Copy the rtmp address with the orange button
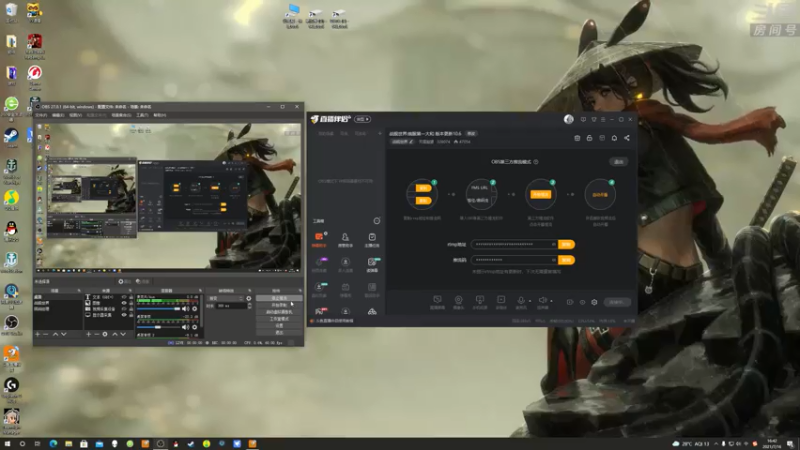The width and height of the screenshot is (800, 450). [566, 244]
